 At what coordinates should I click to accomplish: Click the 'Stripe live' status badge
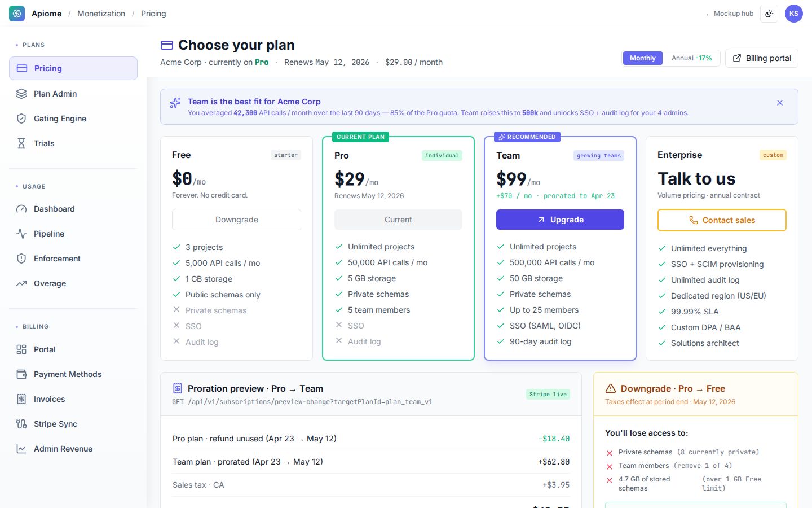(x=548, y=395)
